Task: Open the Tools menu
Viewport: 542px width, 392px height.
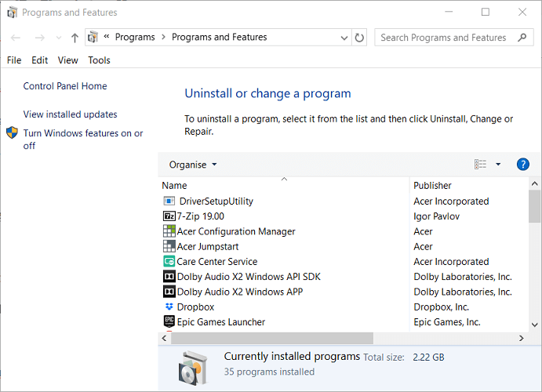Action: (x=99, y=60)
